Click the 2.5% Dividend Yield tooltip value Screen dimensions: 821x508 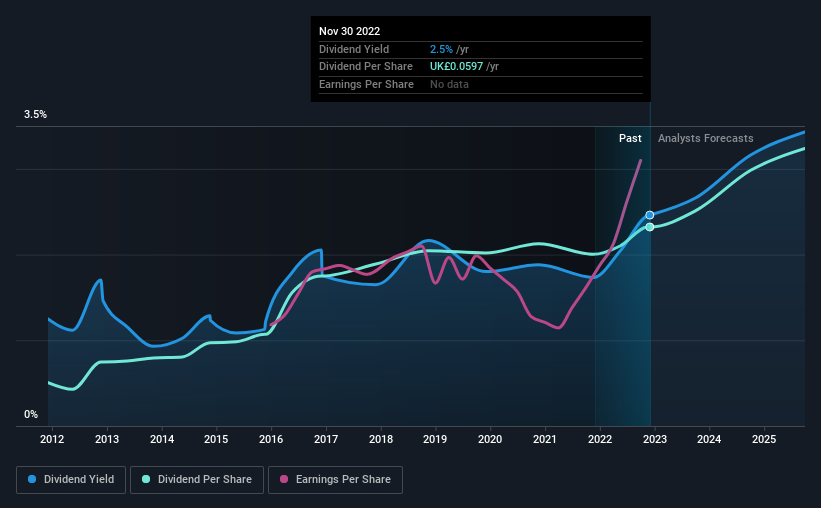(x=441, y=49)
